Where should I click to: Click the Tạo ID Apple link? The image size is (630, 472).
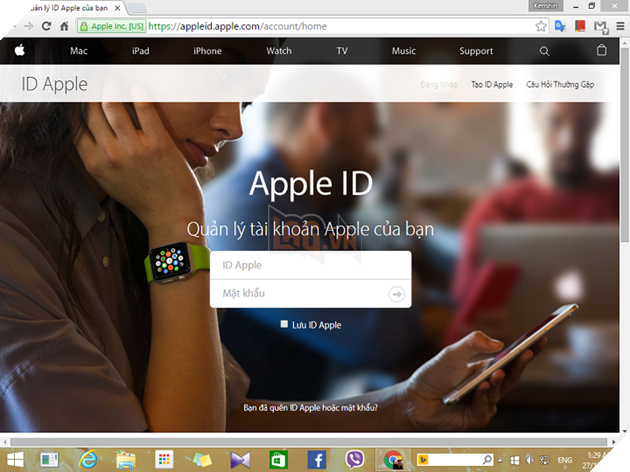coord(492,84)
